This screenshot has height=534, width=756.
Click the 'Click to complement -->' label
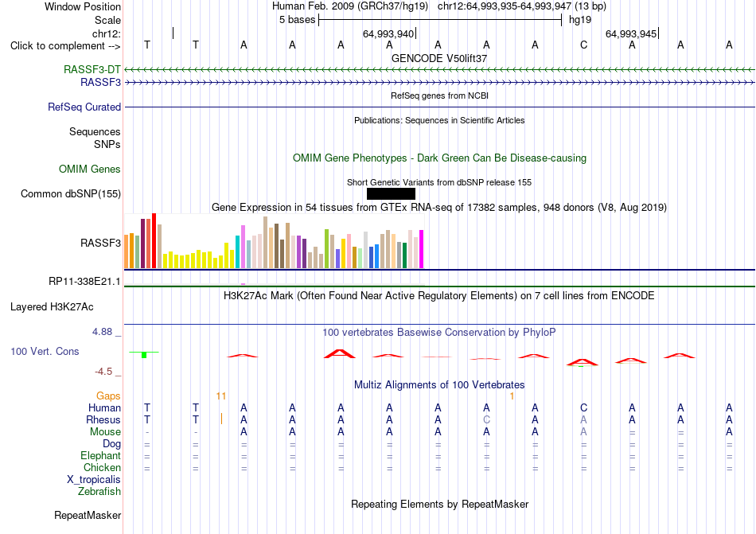(65, 46)
